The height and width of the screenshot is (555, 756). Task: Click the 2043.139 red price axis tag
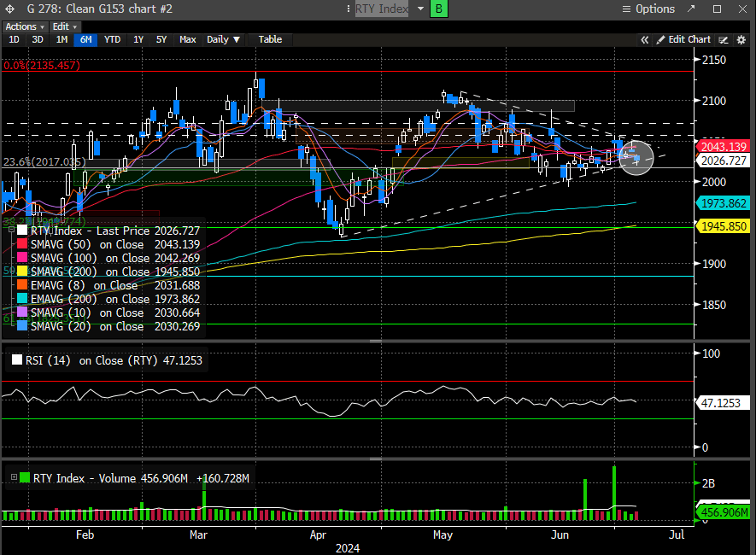pos(723,147)
